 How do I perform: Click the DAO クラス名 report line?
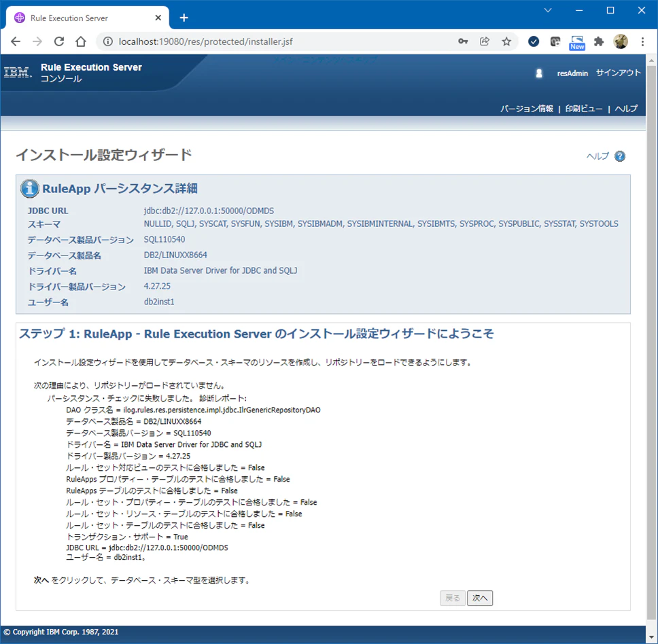193,410
